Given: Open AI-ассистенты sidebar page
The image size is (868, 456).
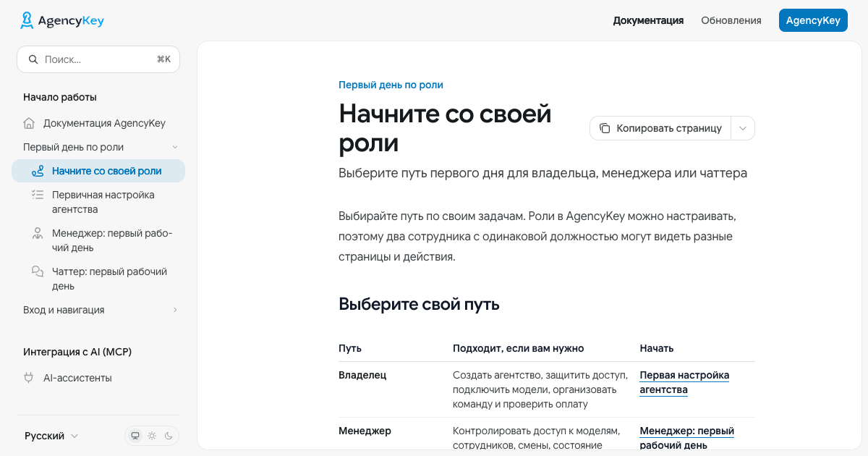Looking at the screenshot, I should (x=98, y=378).
